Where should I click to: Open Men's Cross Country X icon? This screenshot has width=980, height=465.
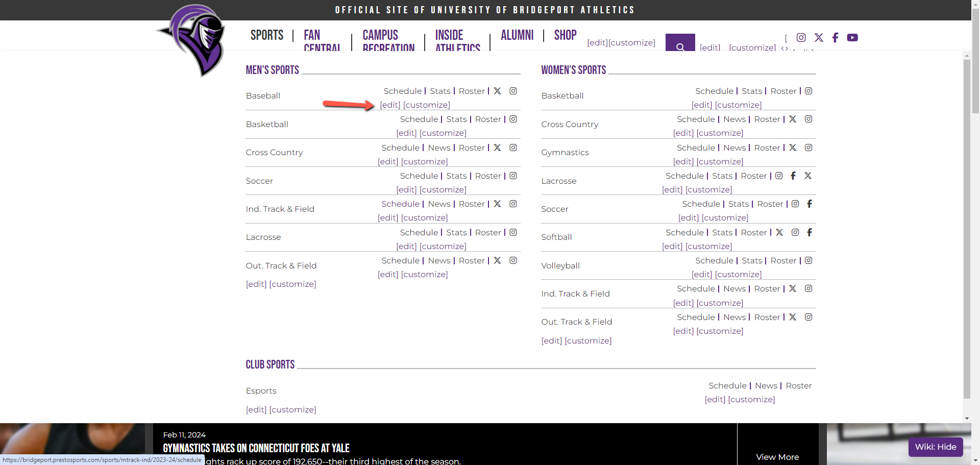(x=497, y=148)
